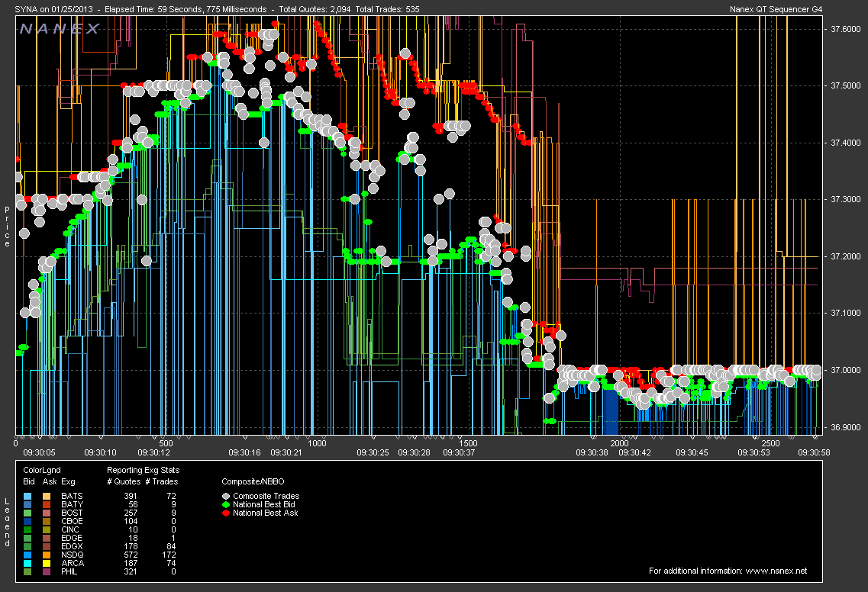This screenshot has height=592, width=868.
Task: Click the 'Composite/NBBO' heading
Action: pyautogui.click(x=253, y=481)
